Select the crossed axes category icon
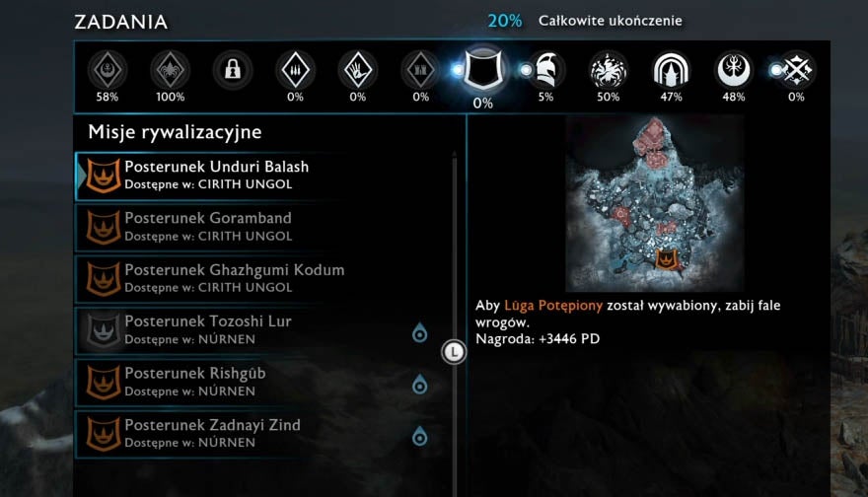Screen dimensions: 868x497 coord(796,70)
